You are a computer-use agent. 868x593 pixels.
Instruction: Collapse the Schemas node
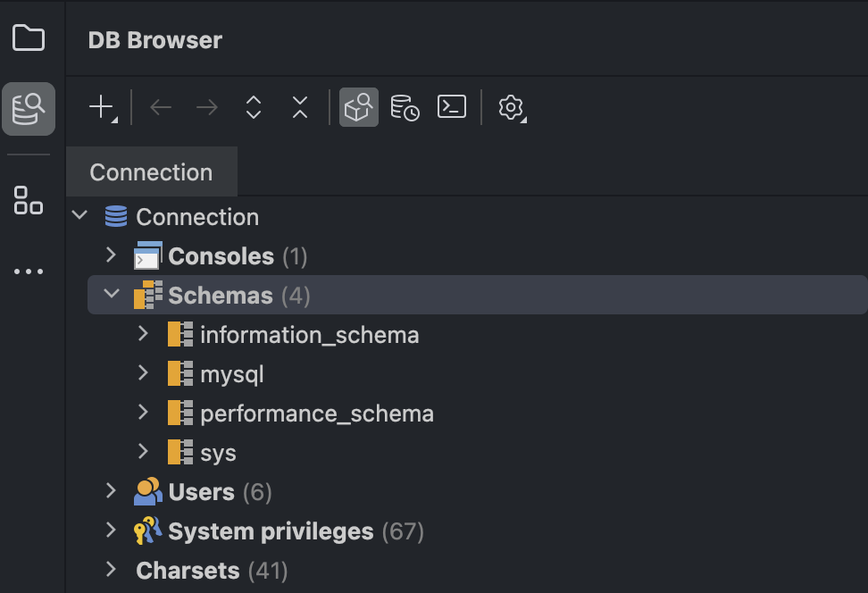click(112, 294)
